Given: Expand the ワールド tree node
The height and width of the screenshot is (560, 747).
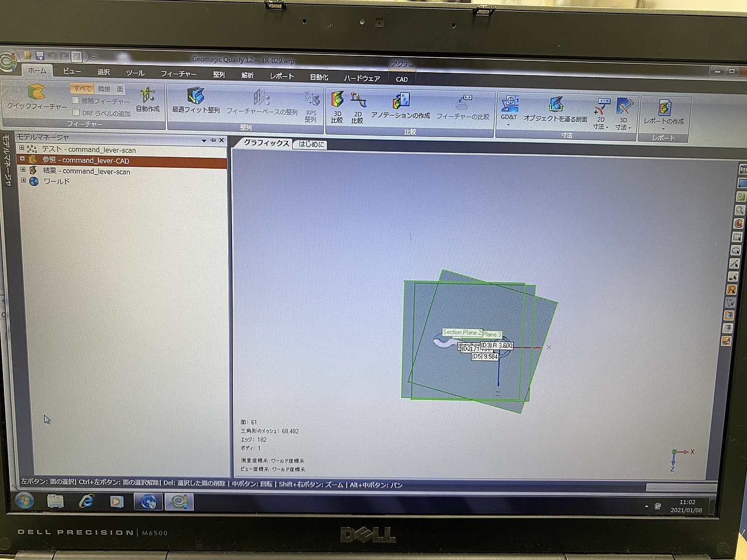Looking at the screenshot, I should pyautogui.click(x=23, y=180).
